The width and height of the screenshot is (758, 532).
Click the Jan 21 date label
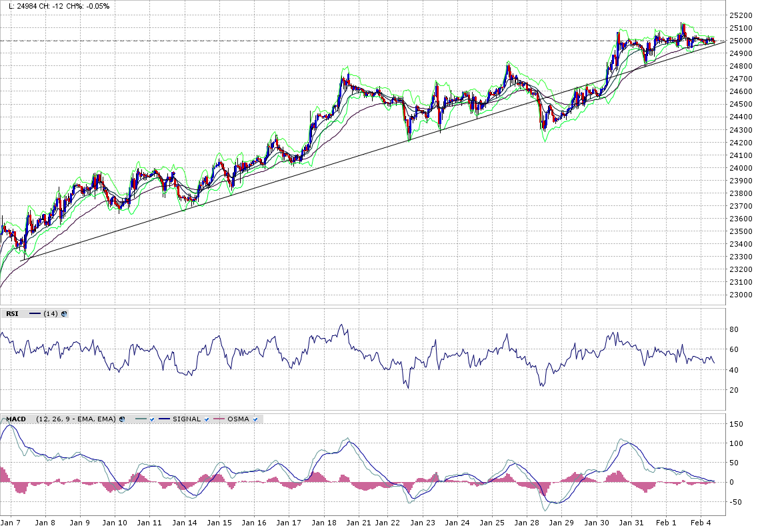pyautogui.click(x=359, y=523)
